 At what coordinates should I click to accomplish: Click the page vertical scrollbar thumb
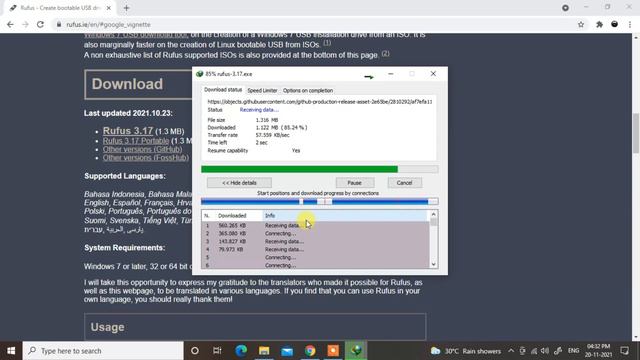(x=636, y=133)
